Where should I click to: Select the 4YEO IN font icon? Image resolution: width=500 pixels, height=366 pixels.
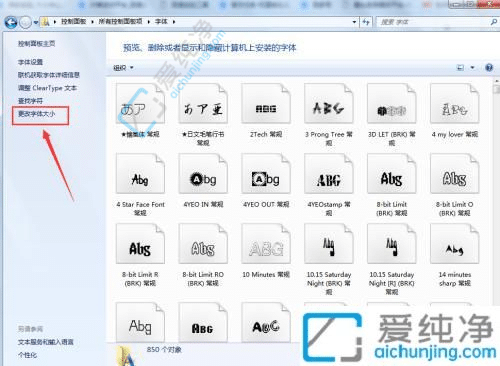pos(203,174)
